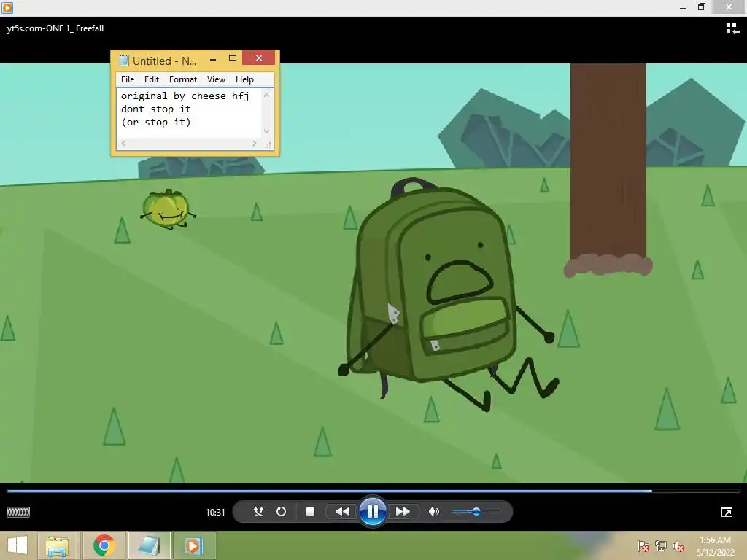
Task: Switch to Library view icon
Action: tap(732, 28)
